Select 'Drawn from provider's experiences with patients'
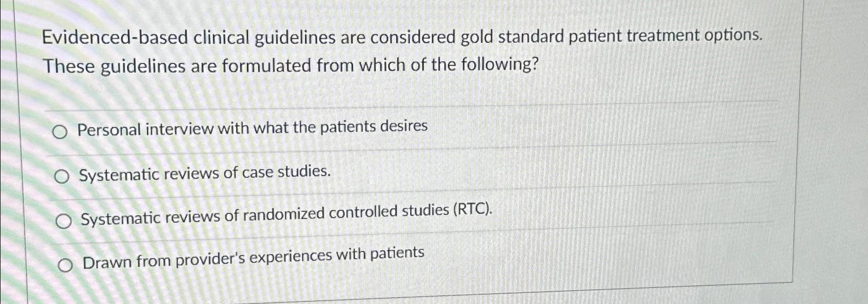 pyautogui.click(x=65, y=265)
